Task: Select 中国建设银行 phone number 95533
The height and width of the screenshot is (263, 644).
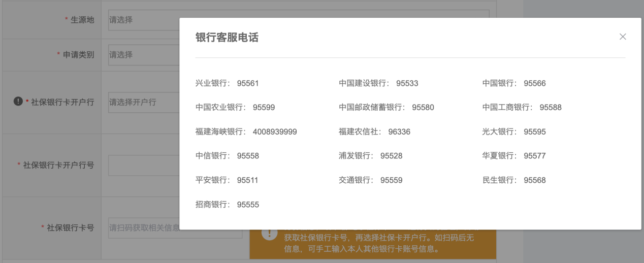Action: pos(407,83)
